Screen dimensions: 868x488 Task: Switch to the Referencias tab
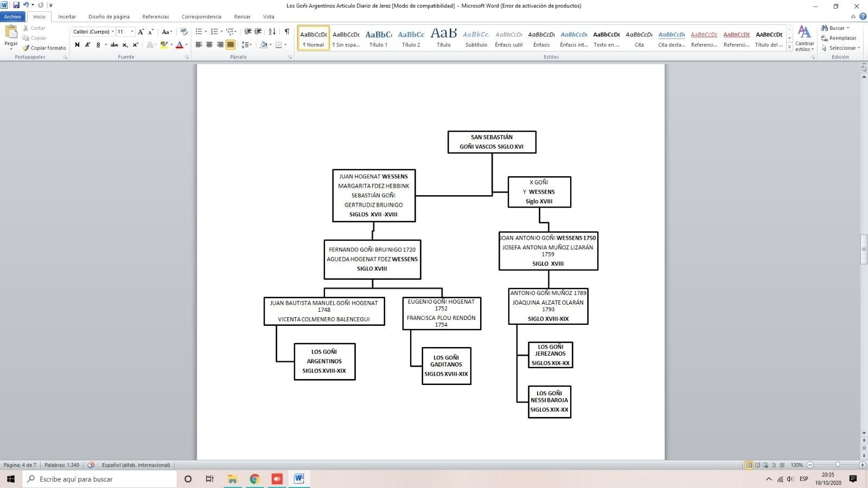pyautogui.click(x=156, y=17)
